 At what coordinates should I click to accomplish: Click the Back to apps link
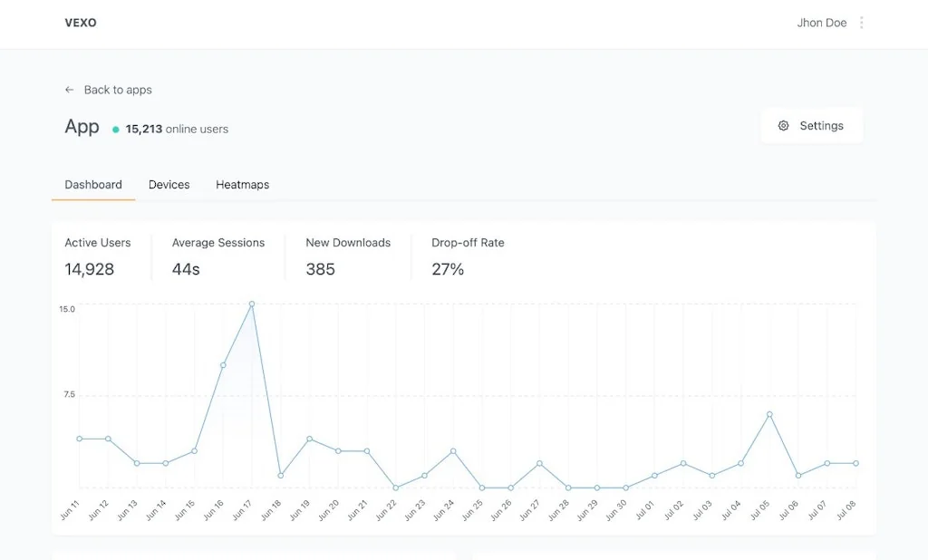tap(118, 90)
